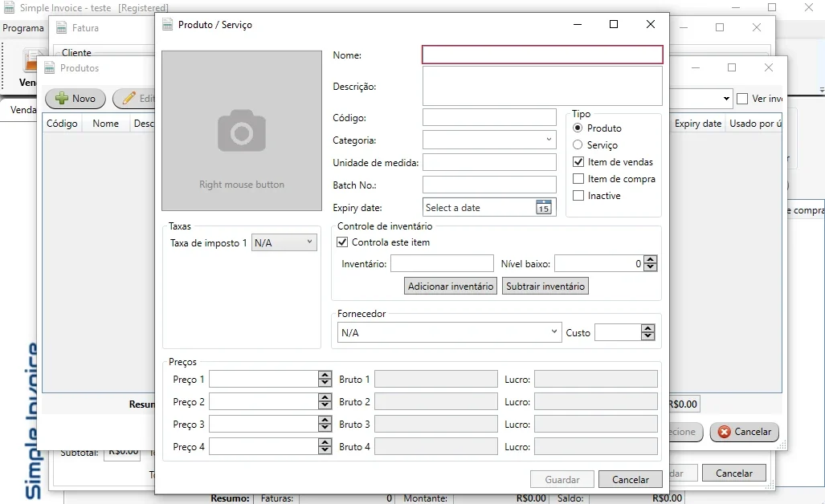Open the Programa menu
Image resolution: width=825 pixels, height=504 pixels.
[22, 28]
